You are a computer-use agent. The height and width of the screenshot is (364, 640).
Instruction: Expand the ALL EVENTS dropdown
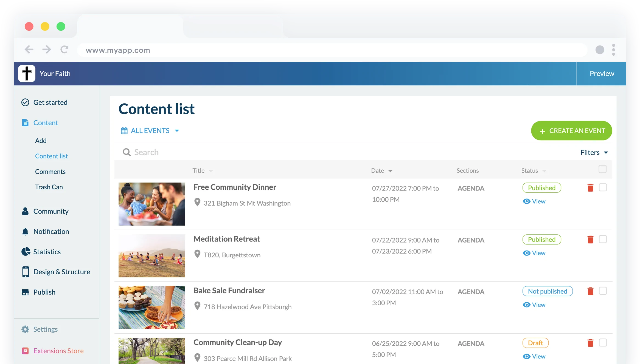[150, 131]
